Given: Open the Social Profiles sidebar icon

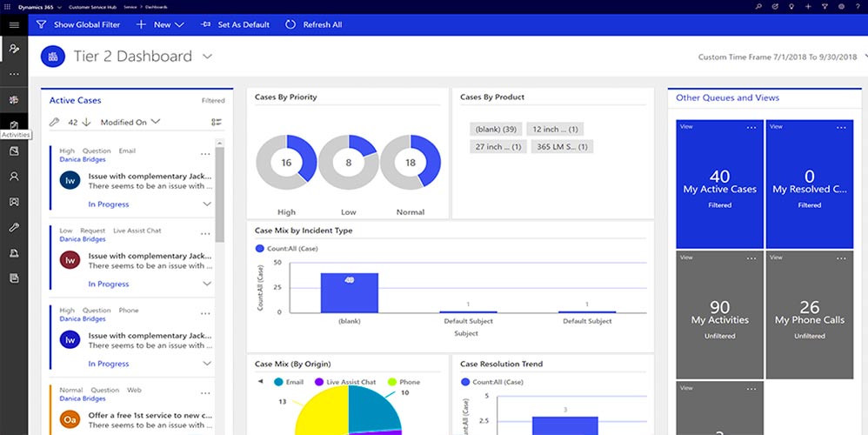Looking at the screenshot, I should click(x=14, y=202).
